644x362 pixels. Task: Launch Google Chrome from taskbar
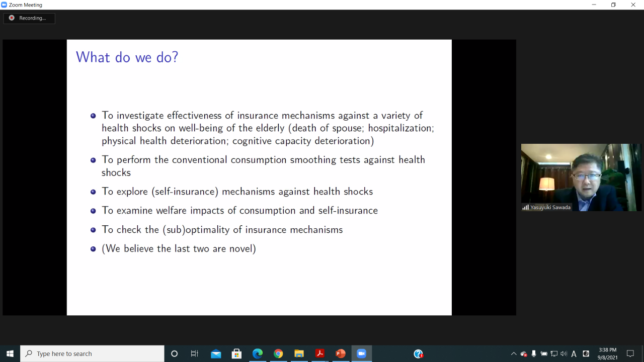pyautogui.click(x=278, y=353)
